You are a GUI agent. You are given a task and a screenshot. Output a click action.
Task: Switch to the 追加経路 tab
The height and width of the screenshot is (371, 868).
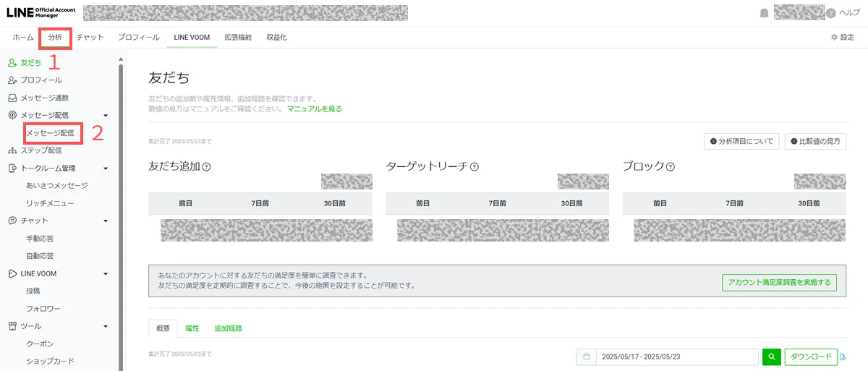[229, 328]
